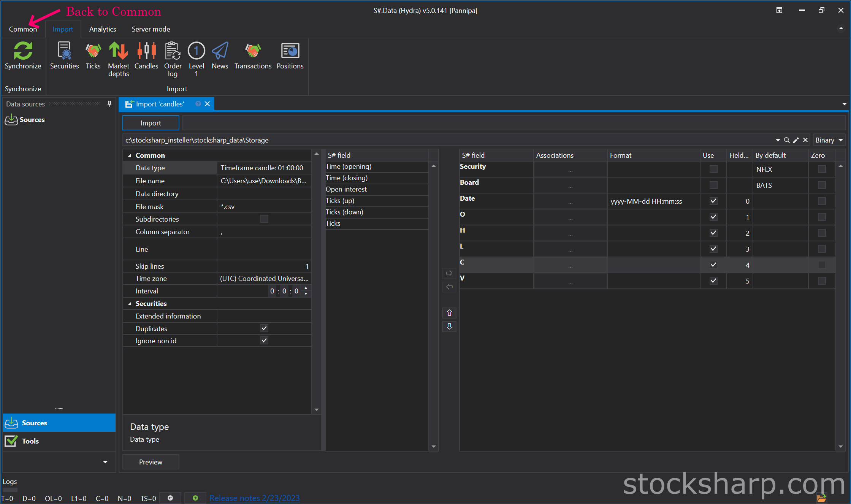Click the Order log ribbon icon
This screenshot has height=504, width=851.
(173, 51)
